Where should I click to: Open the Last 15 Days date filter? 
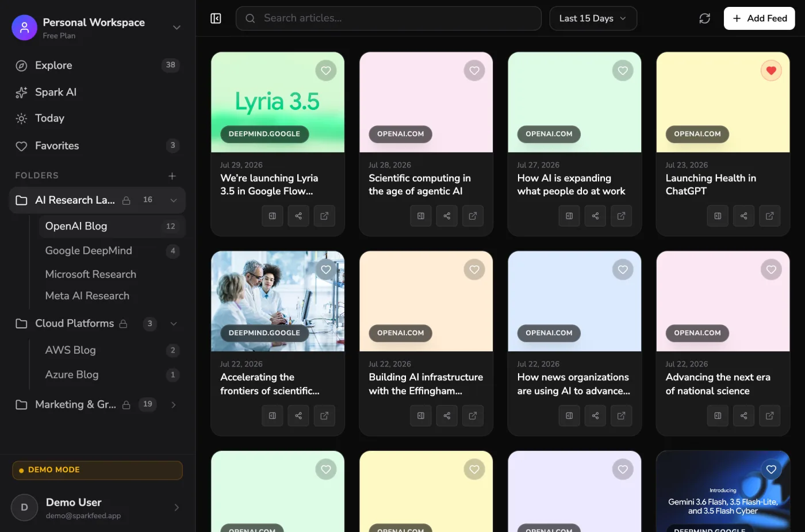593,18
